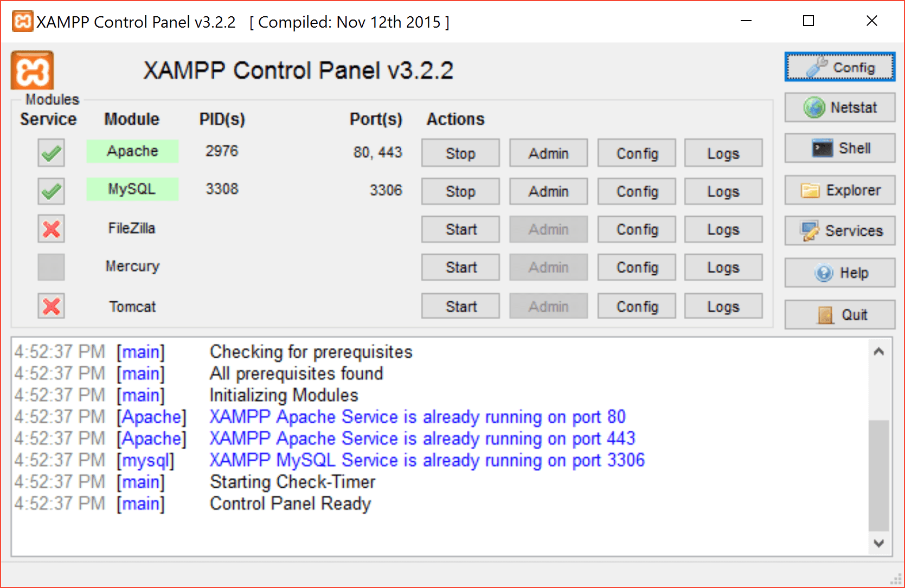
Task: Stop the Apache module
Action: [460, 153]
